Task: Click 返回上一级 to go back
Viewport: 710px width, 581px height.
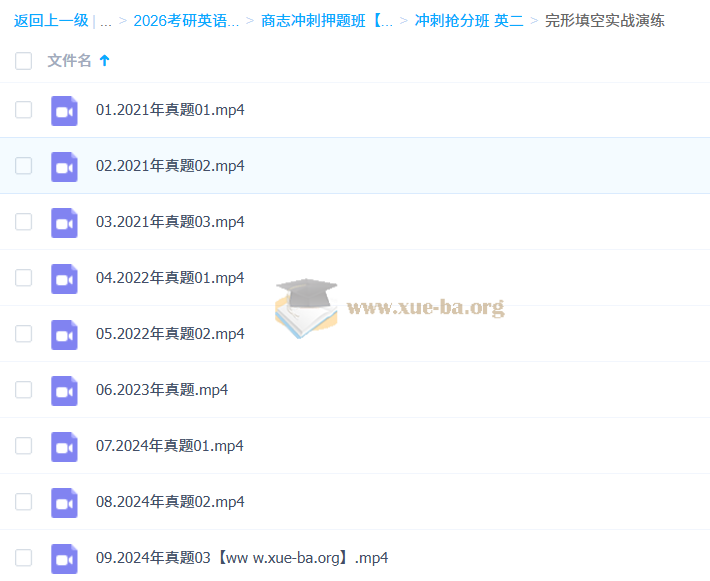Action: [51, 21]
